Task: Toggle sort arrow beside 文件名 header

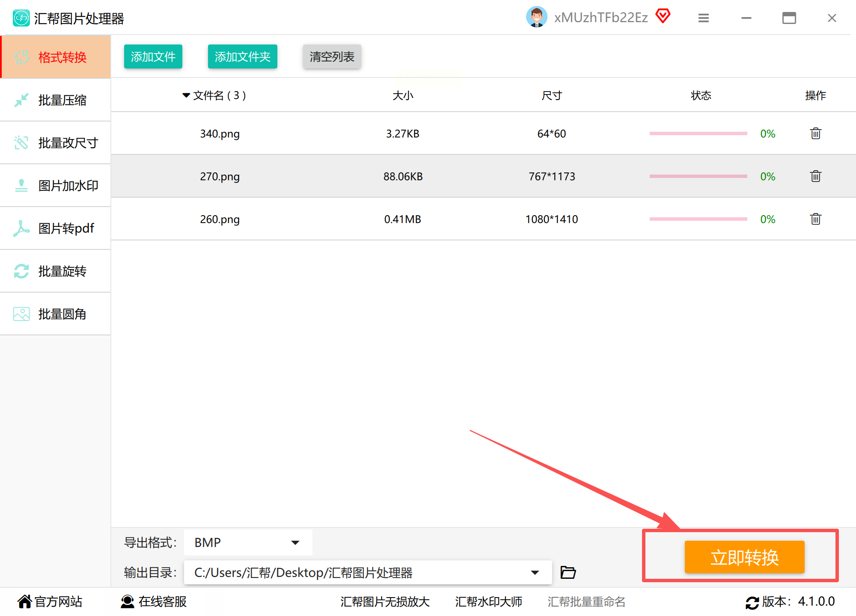Action: (x=186, y=95)
